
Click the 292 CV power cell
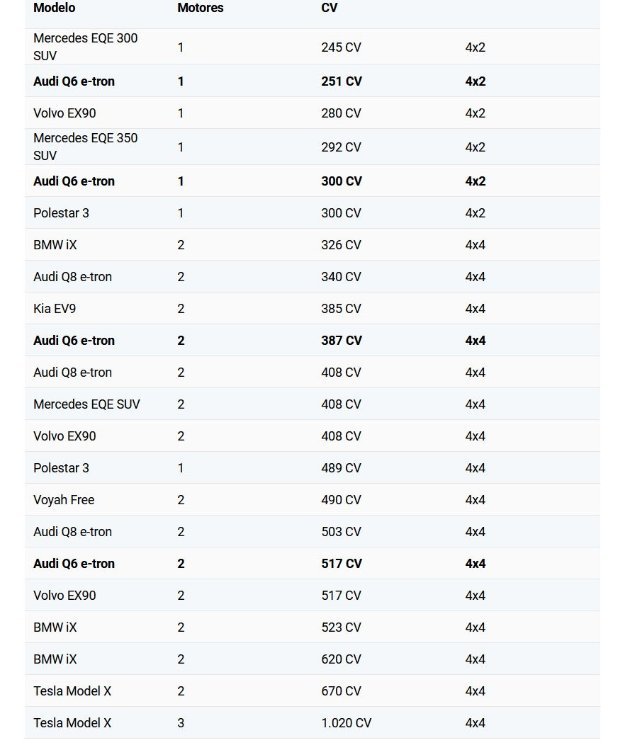pos(341,147)
